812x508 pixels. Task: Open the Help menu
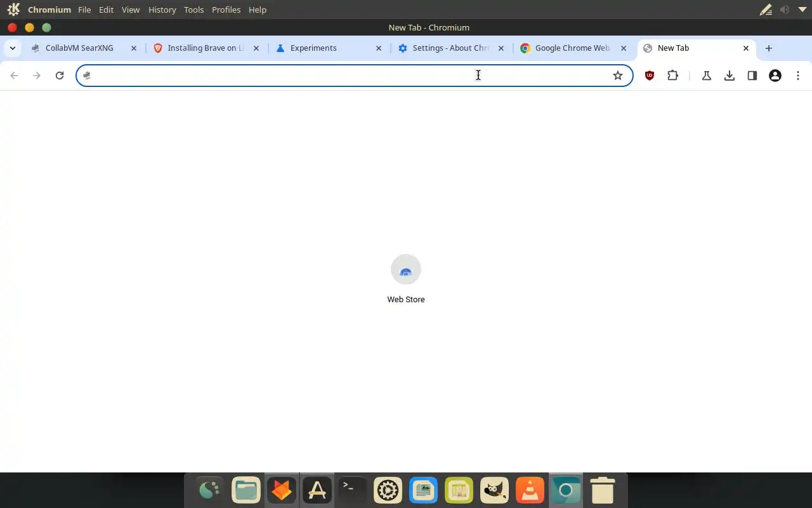click(x=258, y=10)
